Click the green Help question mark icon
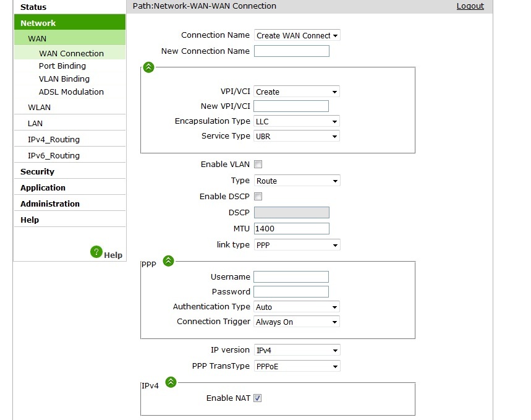Viewport: 531px width, 420px height. (x=96, y=252)
